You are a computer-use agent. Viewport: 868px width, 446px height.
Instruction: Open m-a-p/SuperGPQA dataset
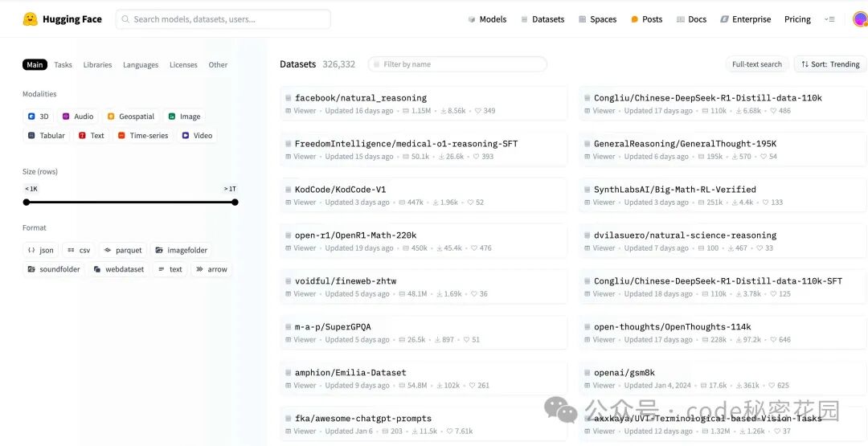(x=424, y=333)
